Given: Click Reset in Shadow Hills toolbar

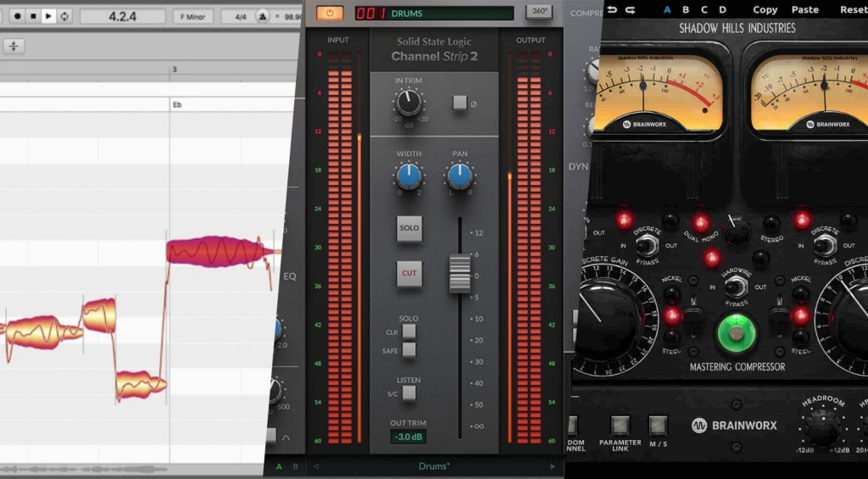Looking at the screenshot, I should click(854, 9).
